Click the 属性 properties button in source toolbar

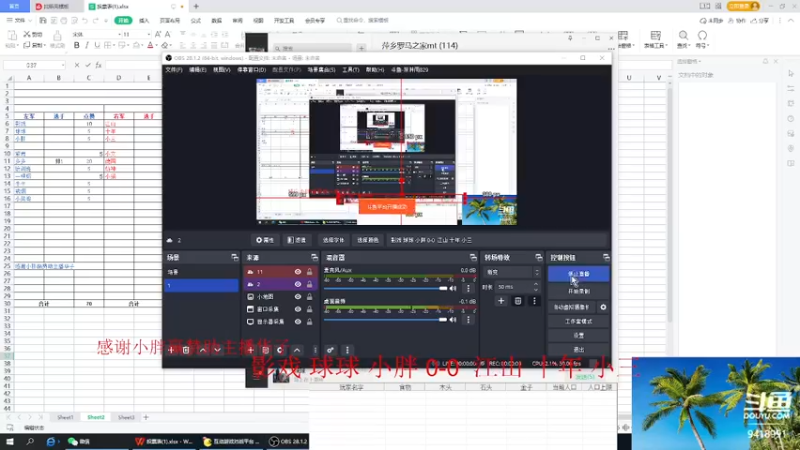tap(265, 240)
